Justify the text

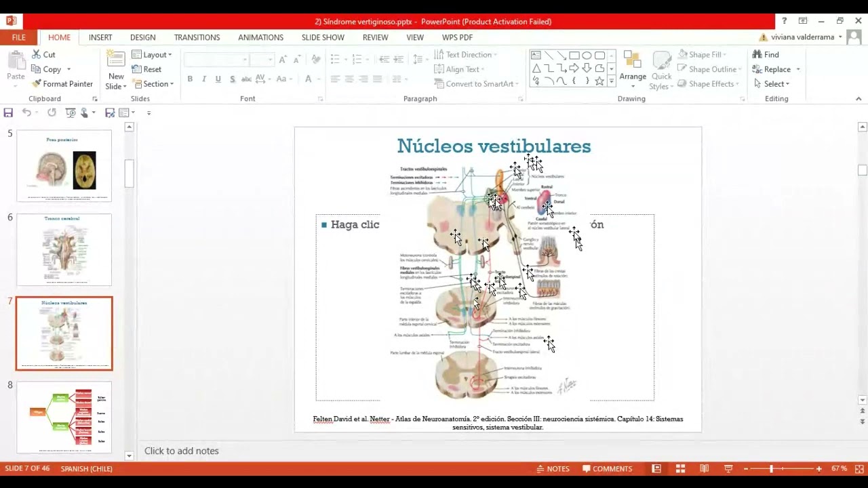[x=378, y=79]
